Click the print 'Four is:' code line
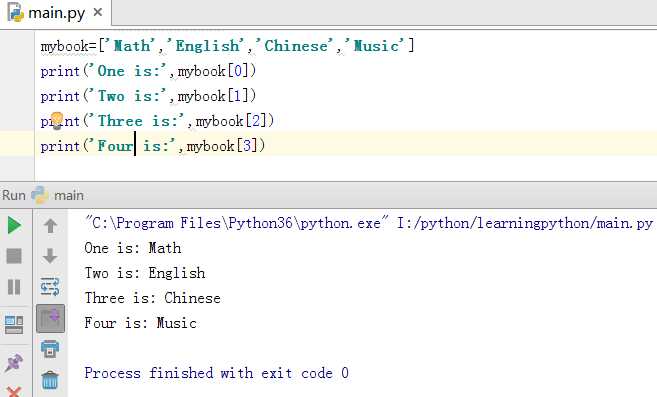Image resolution: width=657 pixels, height=397 pixels. [x=153, y=146]
